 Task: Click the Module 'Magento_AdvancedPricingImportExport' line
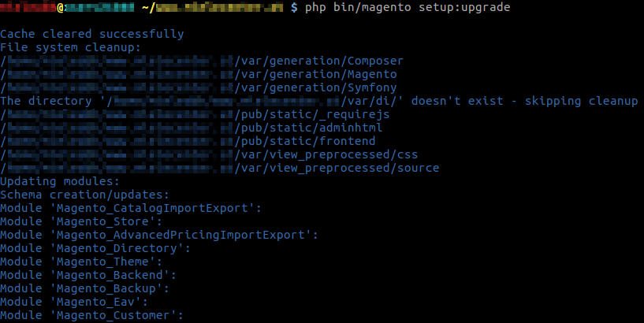159,235
